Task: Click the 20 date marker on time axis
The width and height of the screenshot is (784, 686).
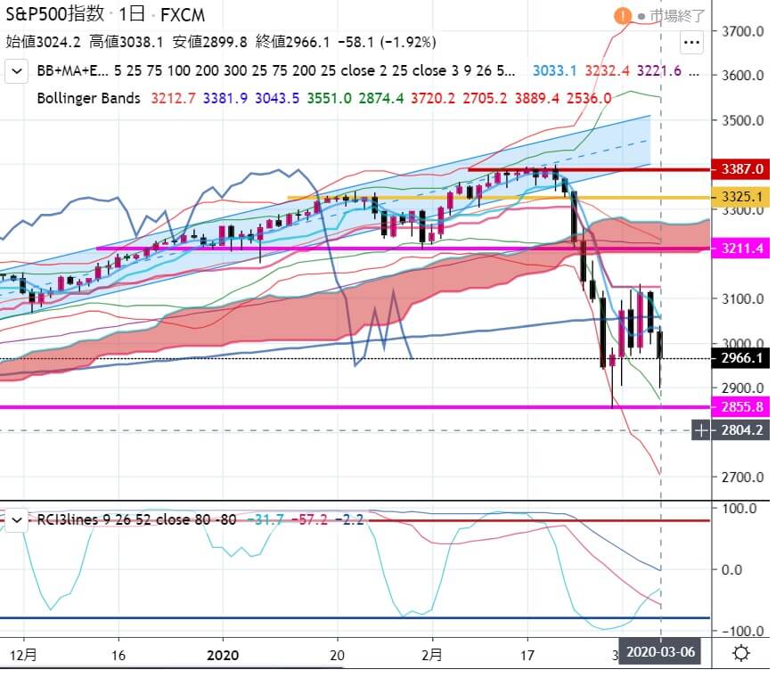Action: click(x=338, y=655)
